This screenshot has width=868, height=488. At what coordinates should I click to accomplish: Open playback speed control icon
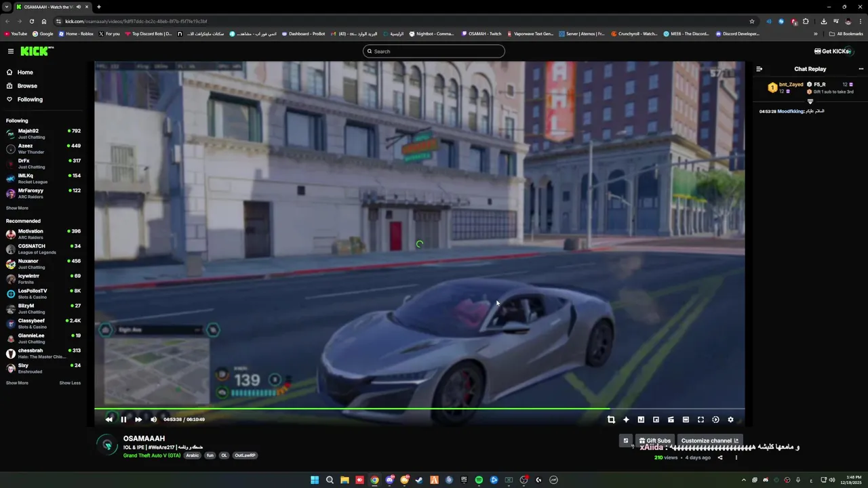click(x=715, y=420)
